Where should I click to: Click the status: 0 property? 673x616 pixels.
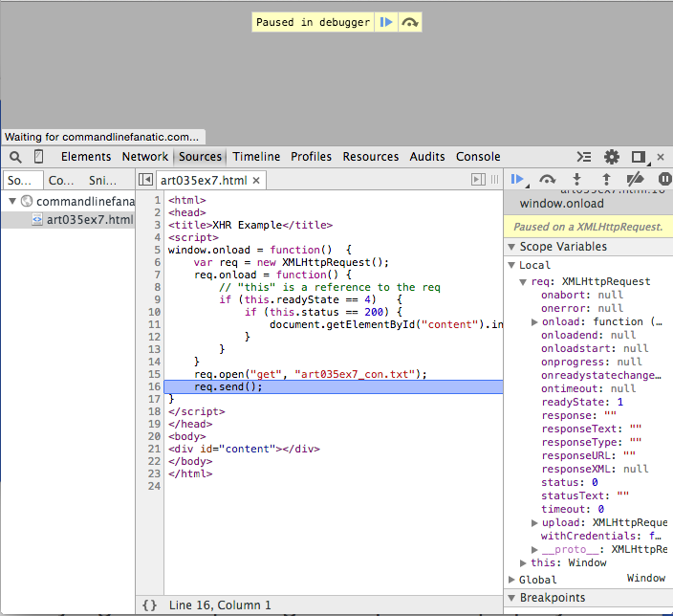point(570,482)
